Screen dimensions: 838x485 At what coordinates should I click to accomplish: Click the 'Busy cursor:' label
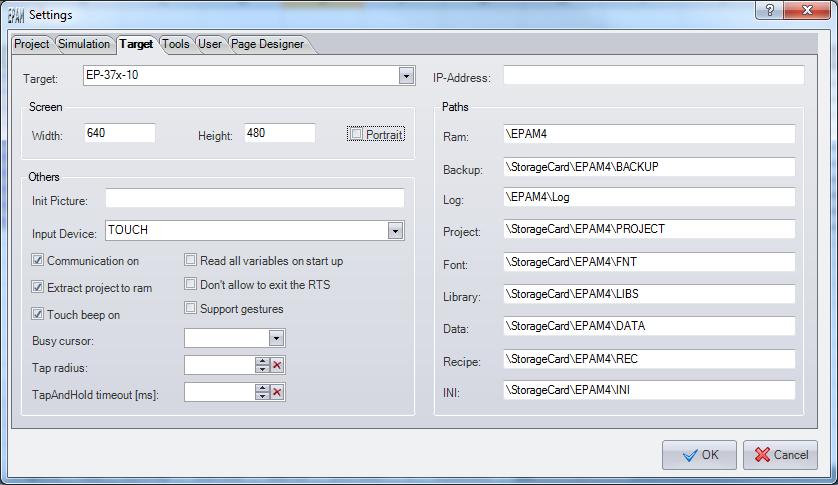pos(63,341)
